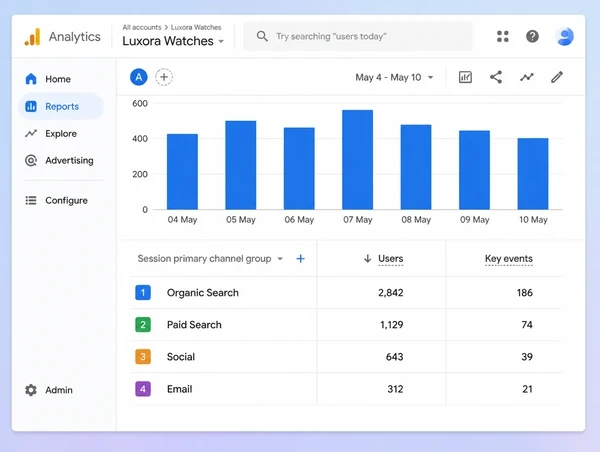
Task: Share this report via share icon
Action: (x=496, y=77)
